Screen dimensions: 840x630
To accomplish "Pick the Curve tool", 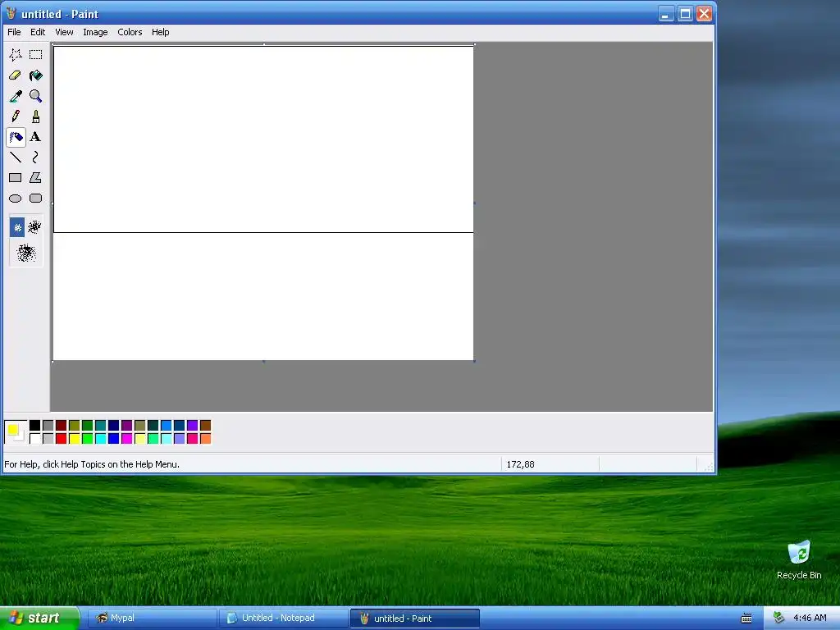I will (x=36, y=157).
